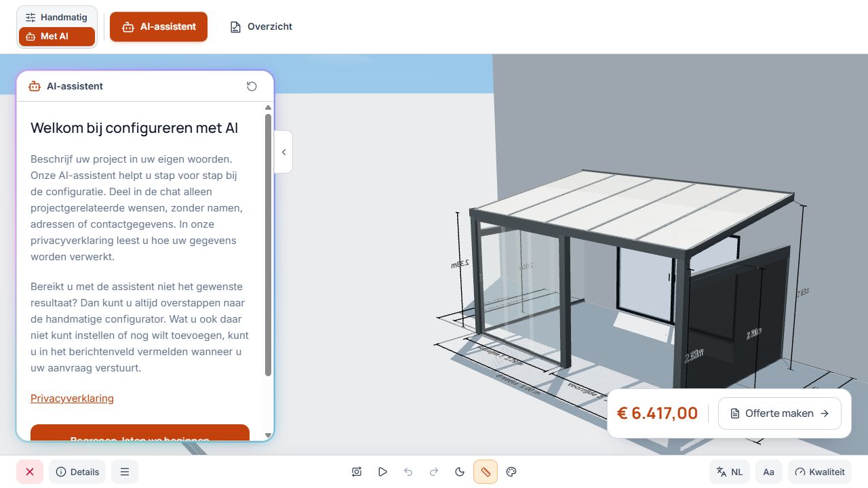
Task: Open the Details info button
Action: tap(77, 472)
